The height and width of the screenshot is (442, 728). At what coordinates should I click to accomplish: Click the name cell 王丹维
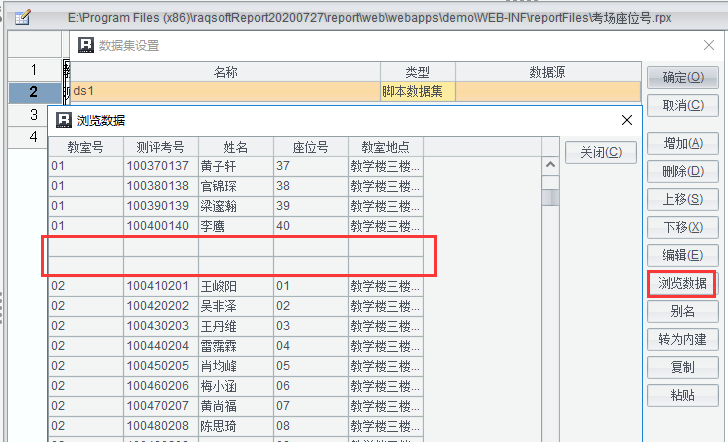236,326
